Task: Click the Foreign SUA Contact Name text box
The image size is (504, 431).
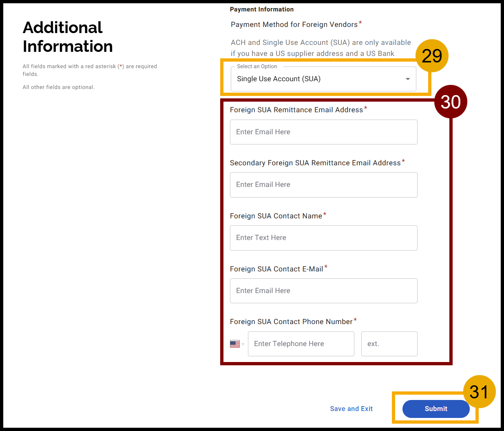Action: tap(323, 238)
